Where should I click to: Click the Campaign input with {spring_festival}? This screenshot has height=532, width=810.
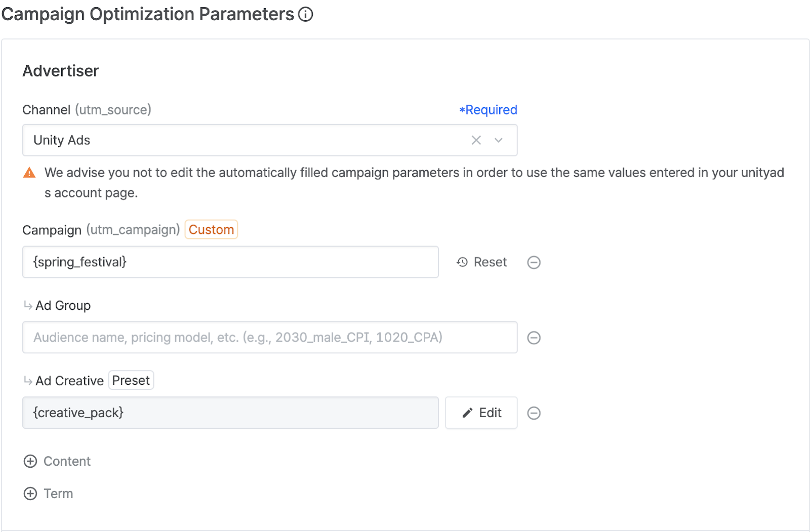pos(230,262)
